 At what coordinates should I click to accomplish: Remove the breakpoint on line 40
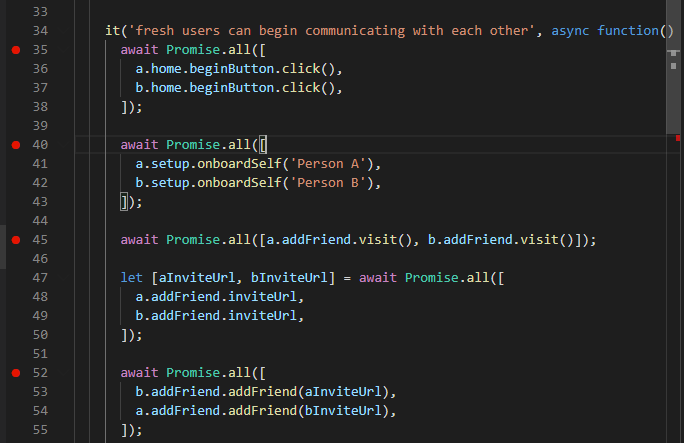[16, 145]
